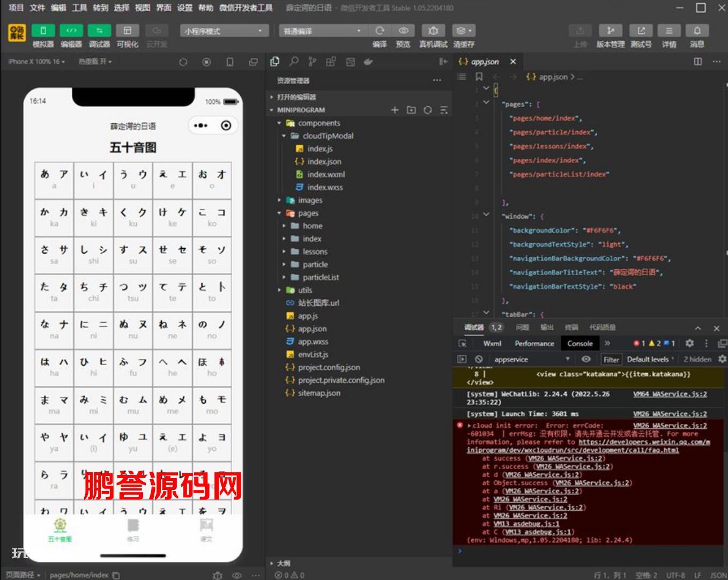
Task: Click the new folder icon in MINIPROGRAM
Action: tap(411, 110)
